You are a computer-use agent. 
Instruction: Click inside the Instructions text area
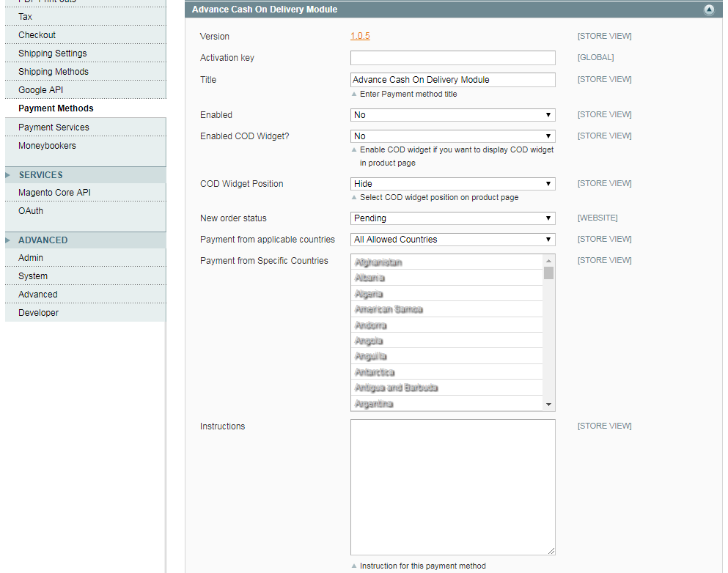pyautogui.click(x=452, y=487)
